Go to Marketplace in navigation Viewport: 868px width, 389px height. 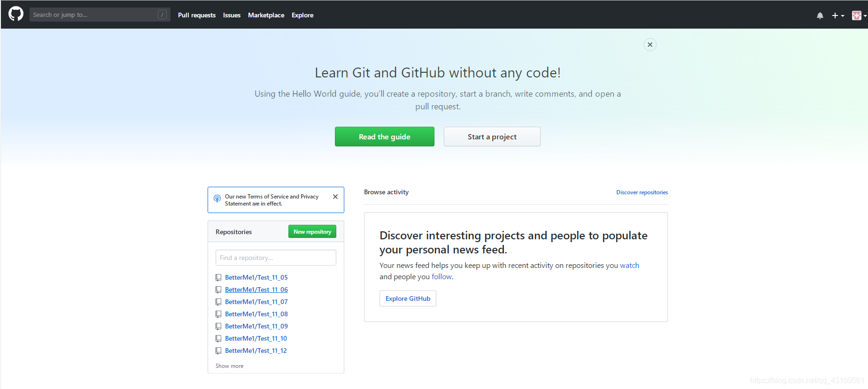tap(266, 15)
